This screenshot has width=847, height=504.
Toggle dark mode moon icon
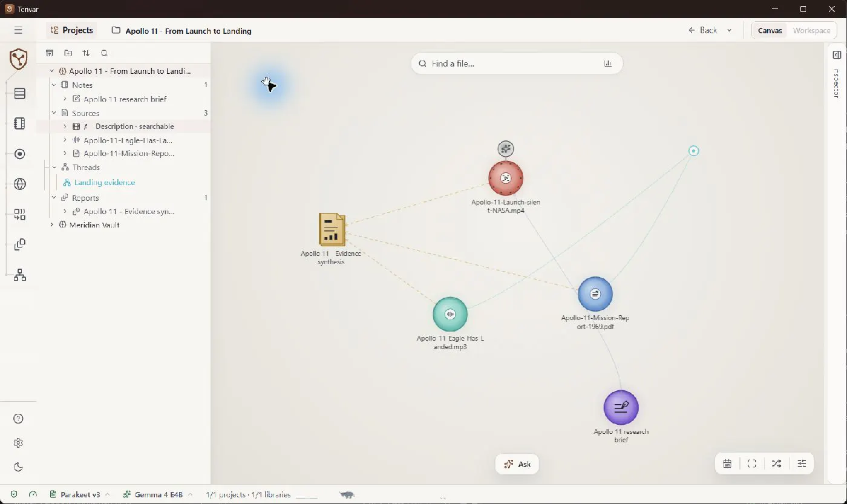(x=18, y=467)
